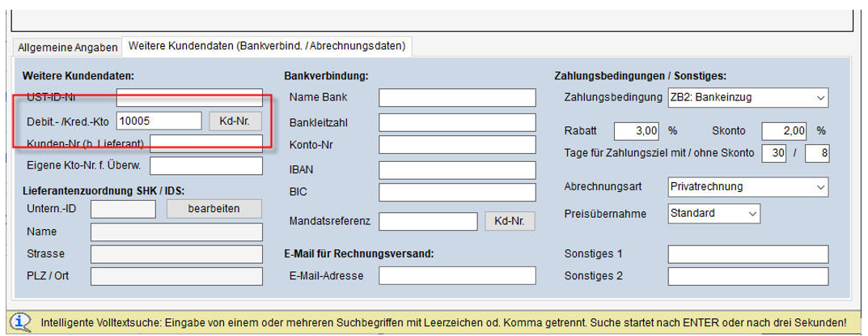Click Kd-Nr. button next to Debit.-/Kred.-Kto
This screenshot has height=336, width=868.
tap(235, 121)
